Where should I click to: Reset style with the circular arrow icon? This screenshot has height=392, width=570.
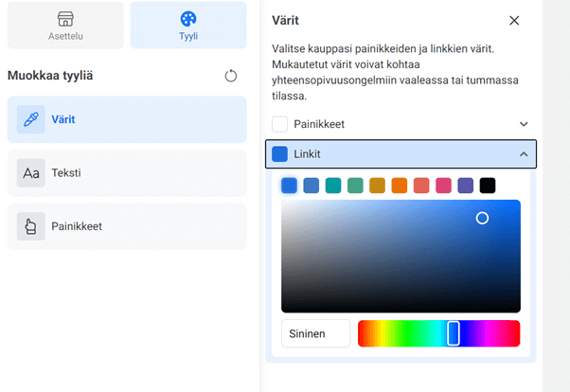pyautogui.click(x=230, y=76)
